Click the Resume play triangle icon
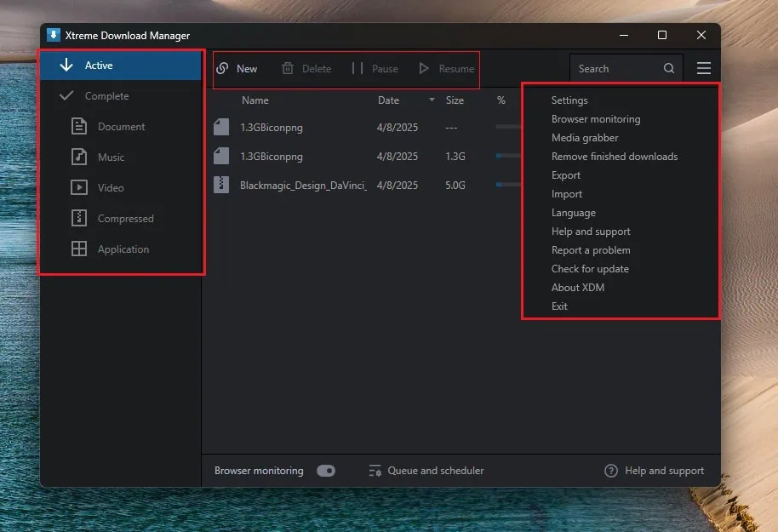This screenshot has width=778, height=532. (424, 68)
